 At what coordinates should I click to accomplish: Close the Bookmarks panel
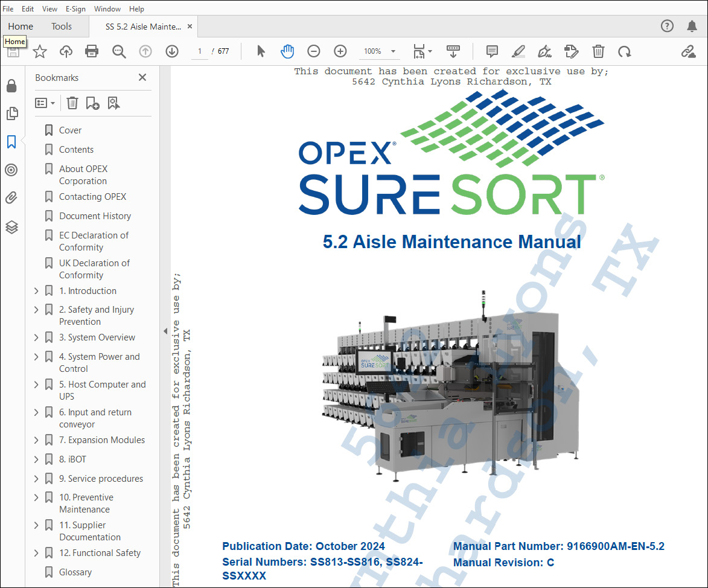142,77
